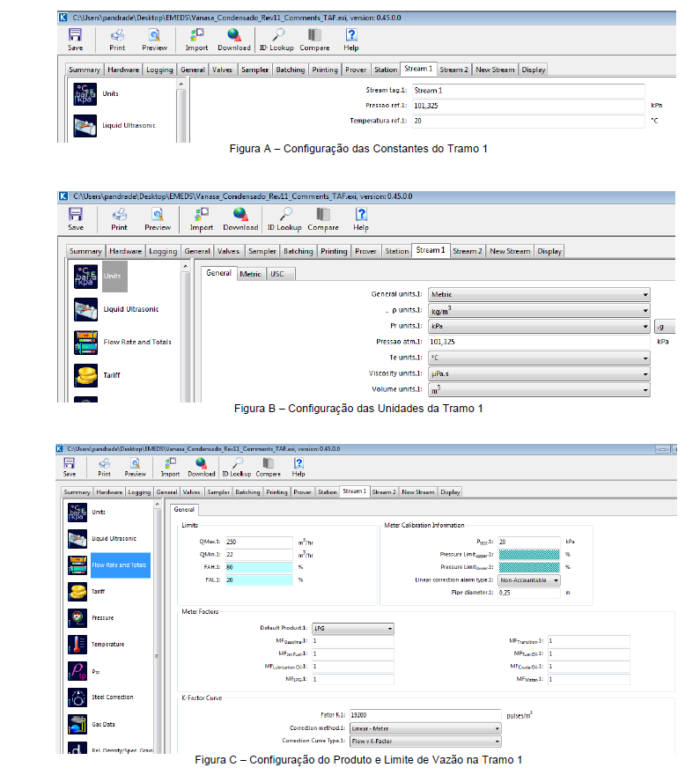
Task: Click the sidebar scroll-up arrow in Figura B
Action: click(185, 267)
